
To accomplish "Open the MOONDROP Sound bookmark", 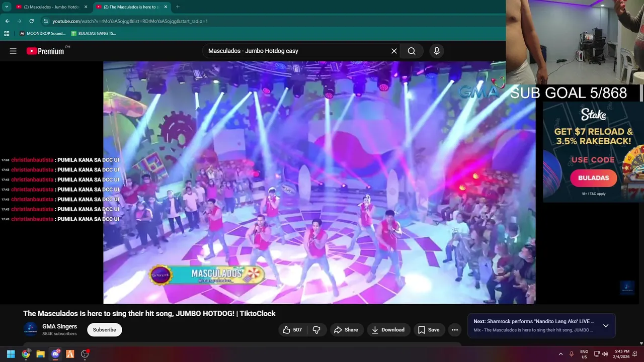I will click(42, 33).
